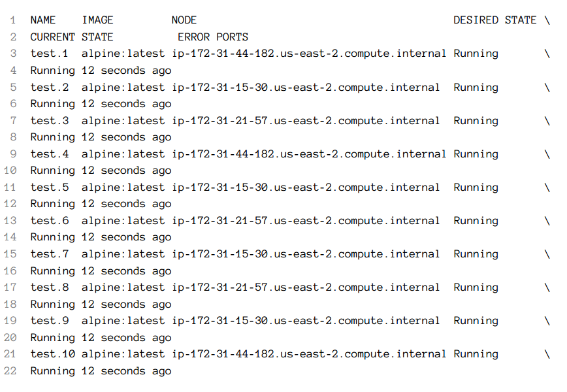Viewport: 567px width, 392px height.
Task: Click 'Running 12 seconds ago' on line 18
Action: coord(101,304)
